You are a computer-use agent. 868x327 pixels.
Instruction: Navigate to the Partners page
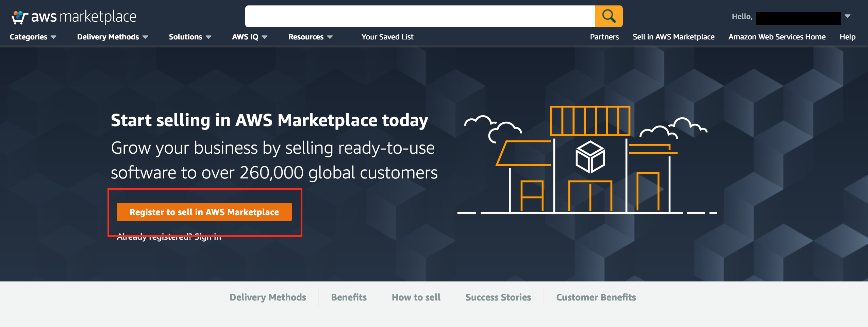coord(604,37)
